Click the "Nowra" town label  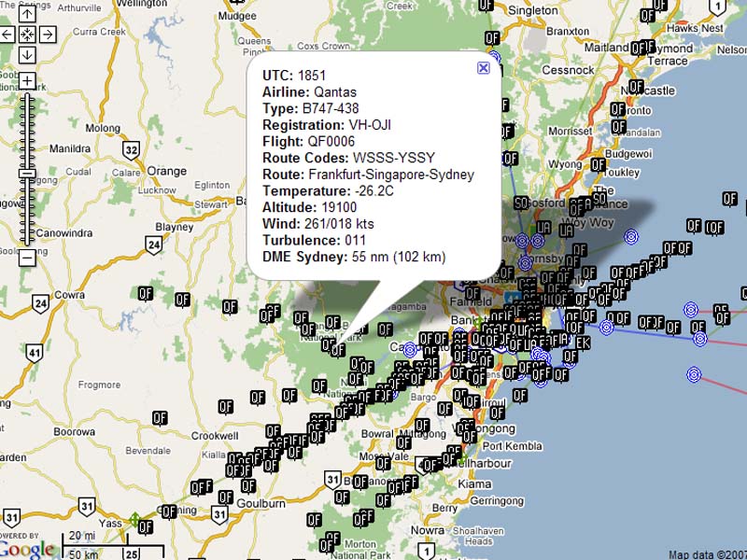click(x=428, y=530)
